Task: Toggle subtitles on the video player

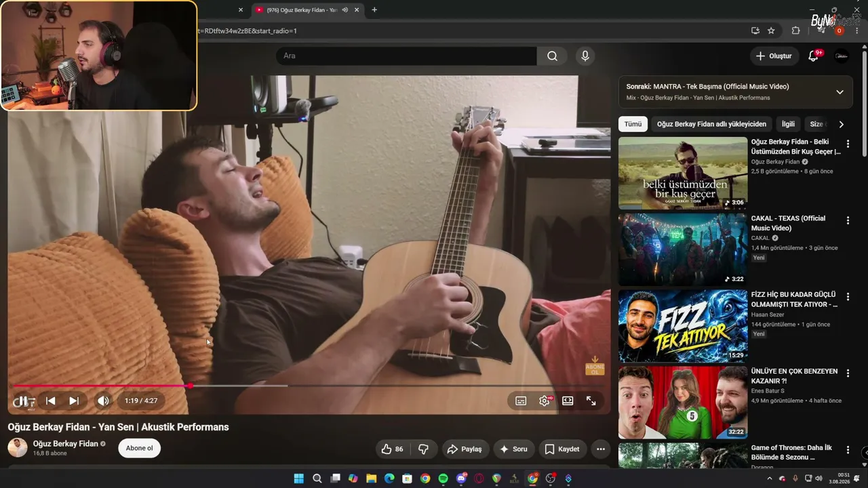Action: pyautogui.click(x=521, y=401)
